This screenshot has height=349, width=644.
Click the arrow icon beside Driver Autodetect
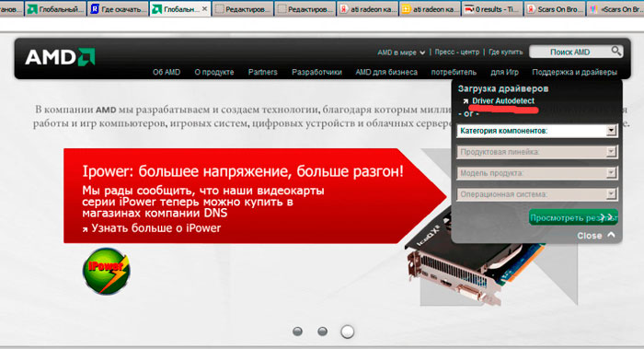coord(466,101)
